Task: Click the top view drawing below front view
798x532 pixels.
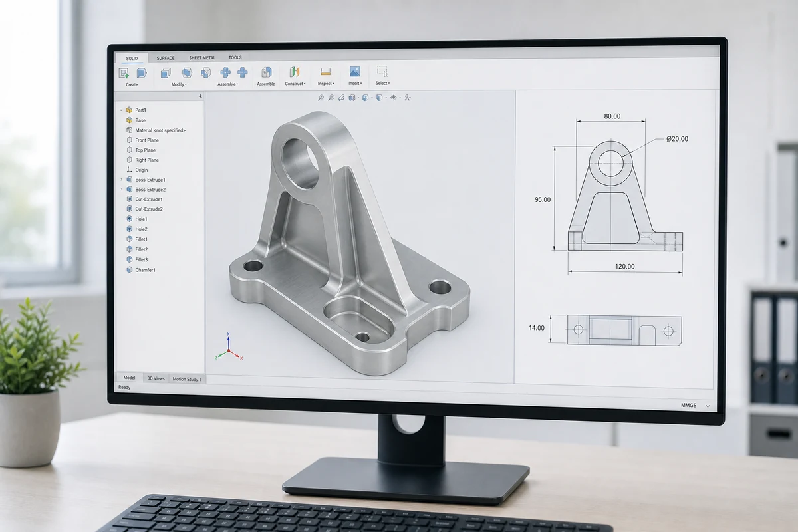Action: click(624, 331)
